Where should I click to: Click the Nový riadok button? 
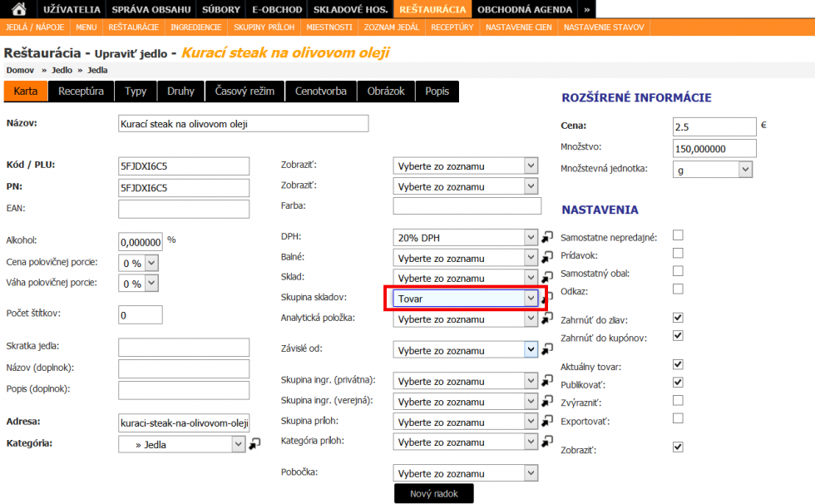(433, 494)
